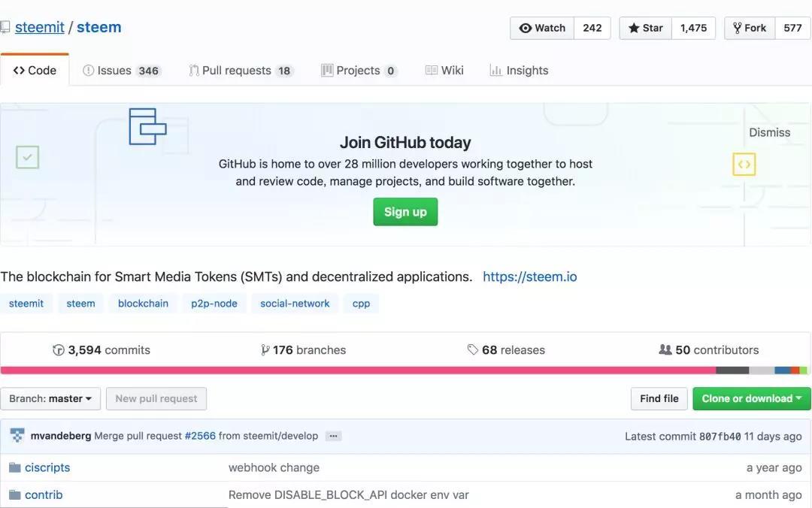
Task: Click the ciscripts folder icon
Action: pyautogui.click(x=15, y=467)
